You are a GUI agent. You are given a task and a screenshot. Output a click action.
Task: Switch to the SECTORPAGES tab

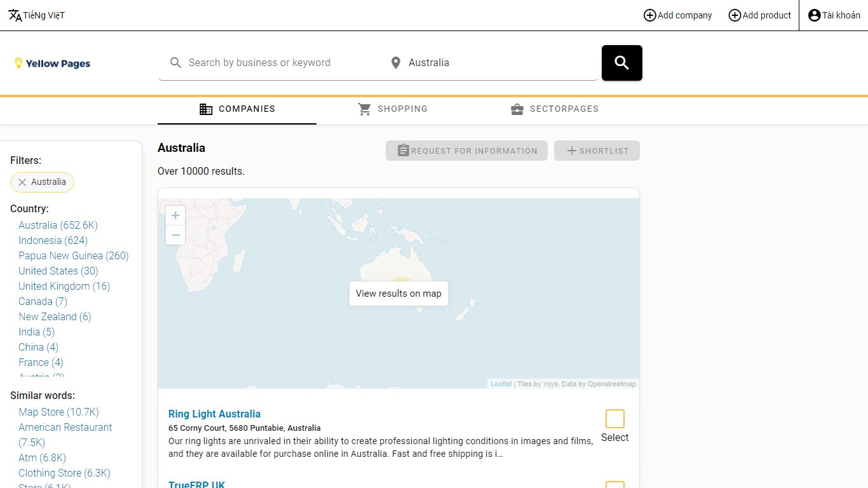(554, 109)
